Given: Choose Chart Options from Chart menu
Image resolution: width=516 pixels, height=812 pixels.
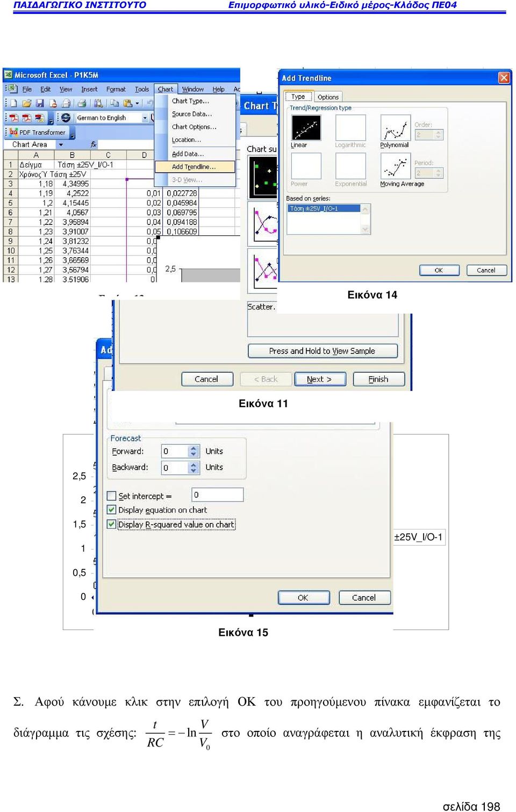Looking at the screenshot, I should pos(195,127).
